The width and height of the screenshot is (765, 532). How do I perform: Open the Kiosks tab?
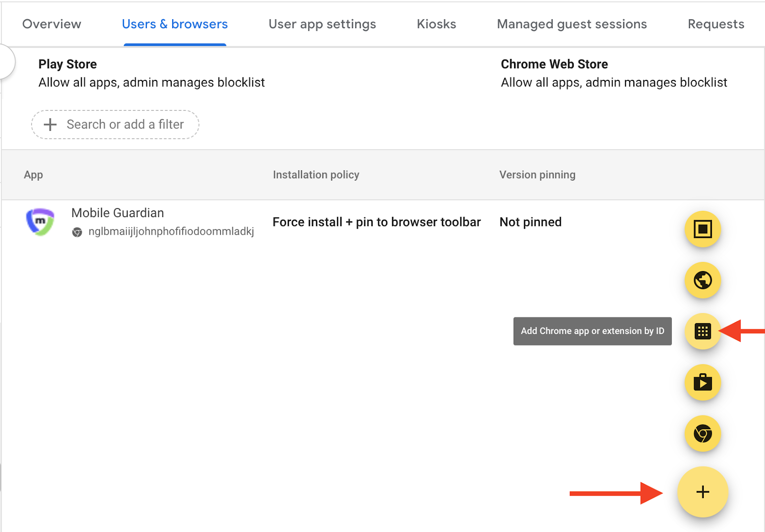coord(437,24)
